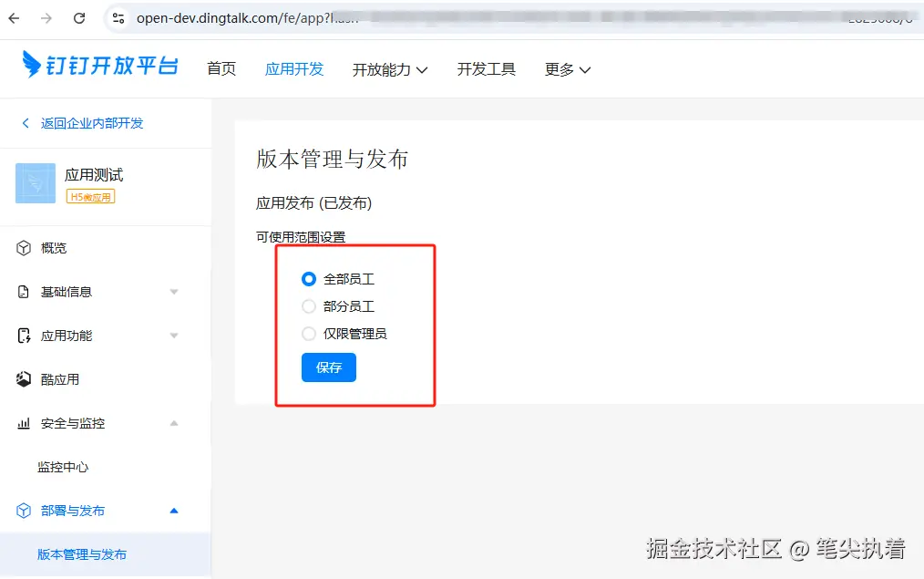Select 仅限管理员 scope option
This screenshot has height=579, width=924.
(309, 334)
